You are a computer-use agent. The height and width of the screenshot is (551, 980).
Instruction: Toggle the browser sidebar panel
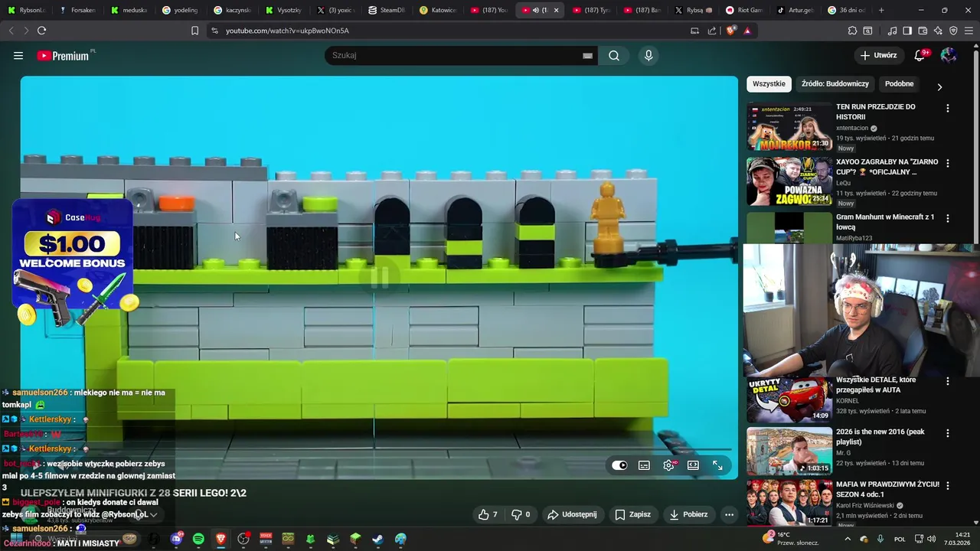907,31
